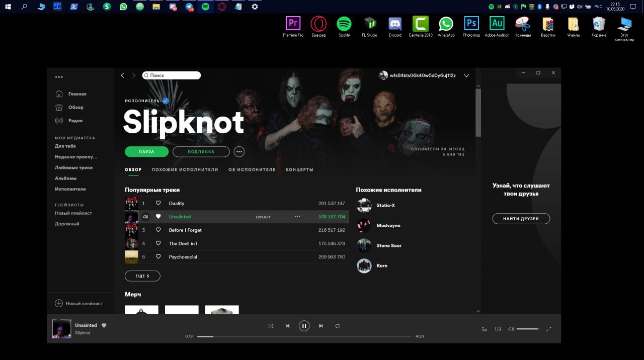Click the main vertical scrollbar
This screenshot has width=644, height=360.
click(478, 112)
